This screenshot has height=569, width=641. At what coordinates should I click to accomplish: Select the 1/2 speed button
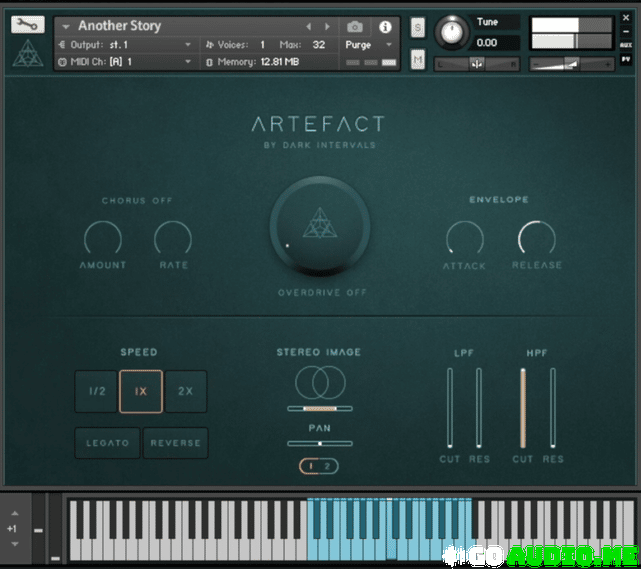(x=96, y=391)
